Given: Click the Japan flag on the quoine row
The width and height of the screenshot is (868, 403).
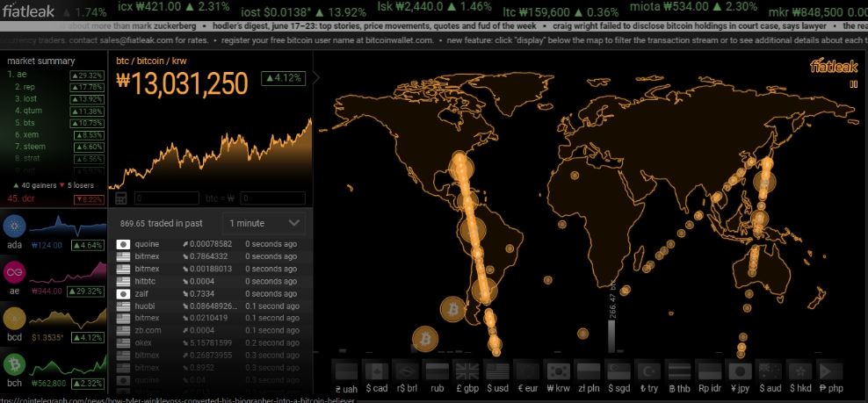Looking at the screenshot, I should click(123, 244).
